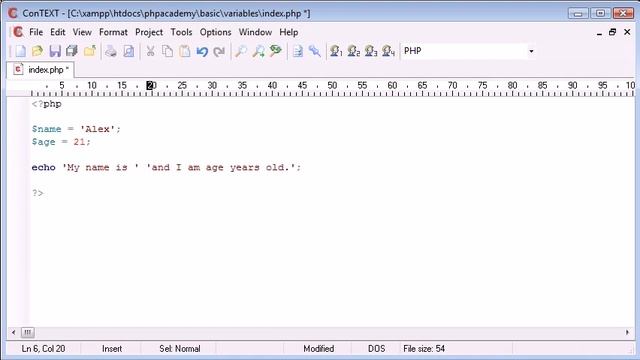The width and height of the screenshot is (640, 360).
Task: Open Find using the magnifier icon
Action: (x=241, y=51)
